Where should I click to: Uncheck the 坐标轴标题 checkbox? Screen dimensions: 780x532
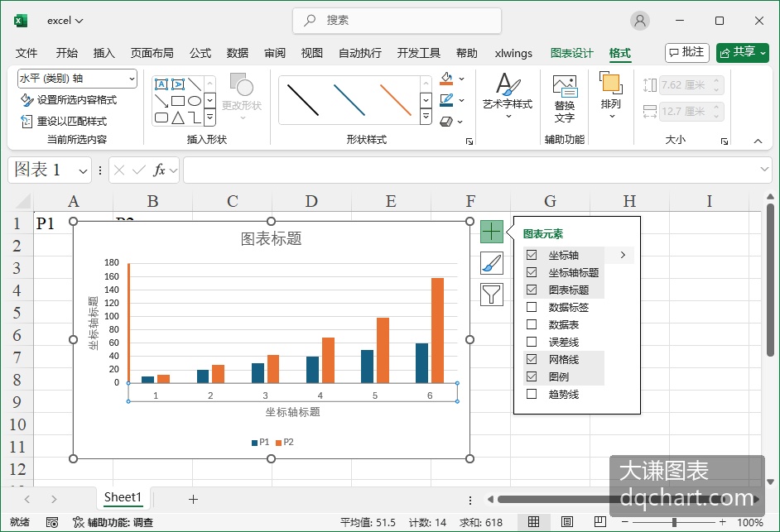(x=532, y=272)
